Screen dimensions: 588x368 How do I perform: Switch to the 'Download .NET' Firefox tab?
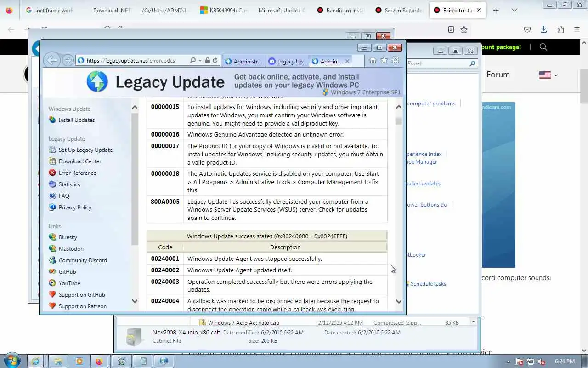click(112, 10)
